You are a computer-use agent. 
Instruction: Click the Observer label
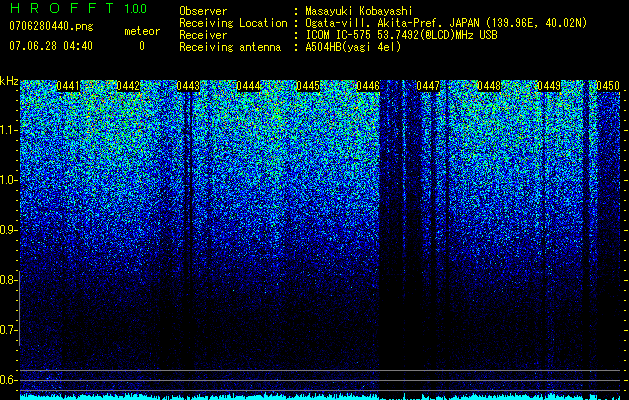point(203,11)
